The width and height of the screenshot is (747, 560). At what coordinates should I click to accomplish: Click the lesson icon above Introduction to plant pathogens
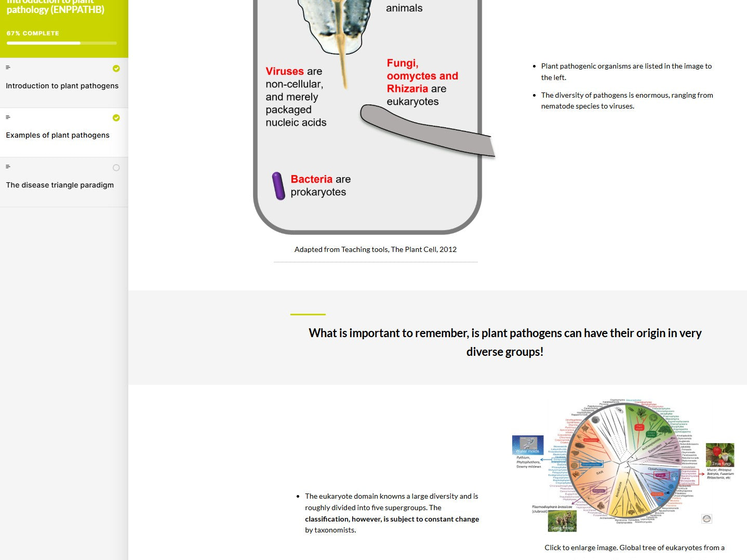point(8,68)
